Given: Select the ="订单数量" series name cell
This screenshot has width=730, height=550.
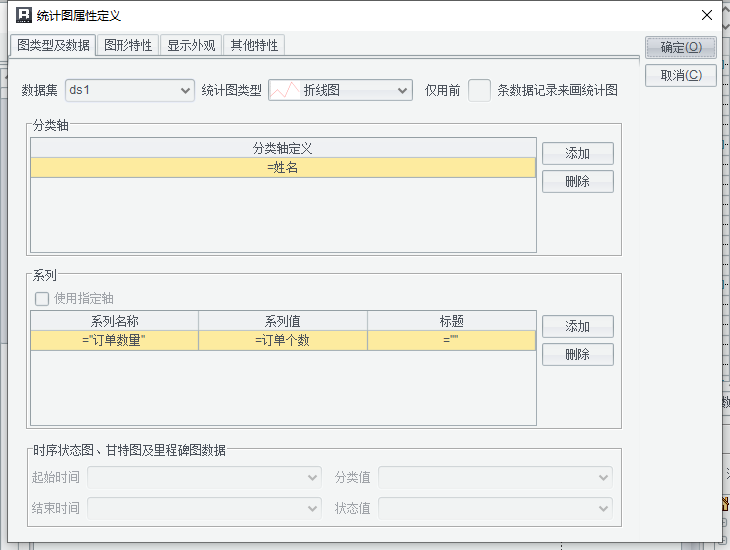Looking at the screenshot, I should click(114, 341).
